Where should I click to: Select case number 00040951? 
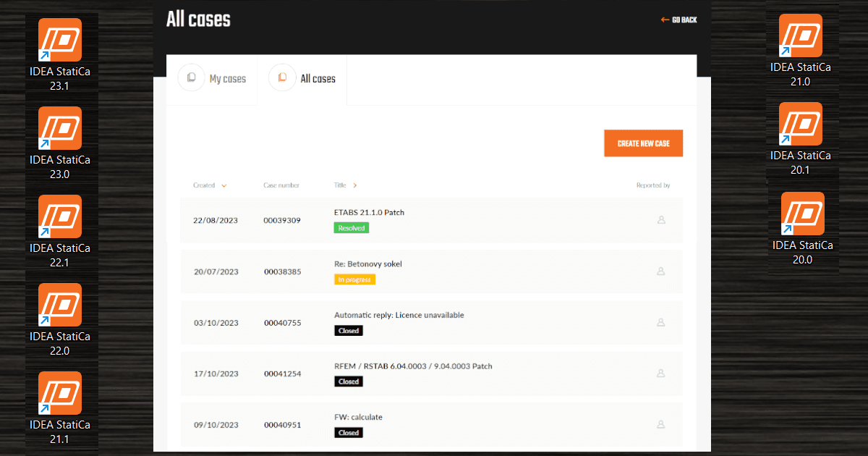click(282, 425)
